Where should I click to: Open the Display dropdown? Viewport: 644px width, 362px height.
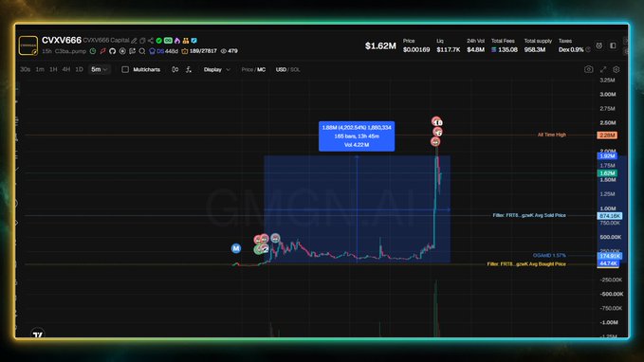pyautogui.click(x=217, y=69)
